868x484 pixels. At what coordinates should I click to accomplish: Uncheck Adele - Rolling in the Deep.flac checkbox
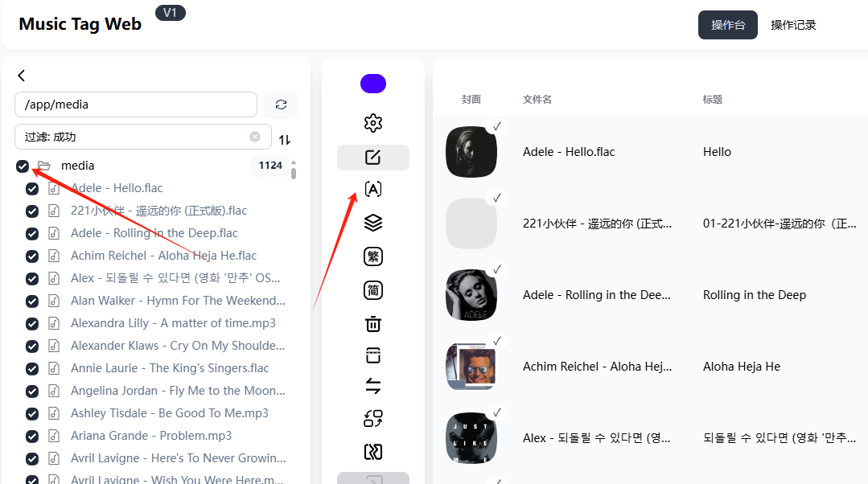click(x=32, y=233)
